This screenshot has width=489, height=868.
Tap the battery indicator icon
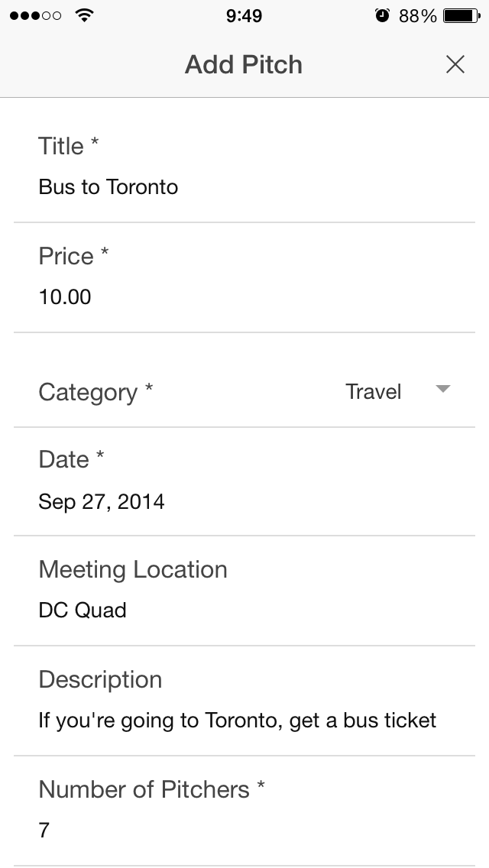(461, 15)
